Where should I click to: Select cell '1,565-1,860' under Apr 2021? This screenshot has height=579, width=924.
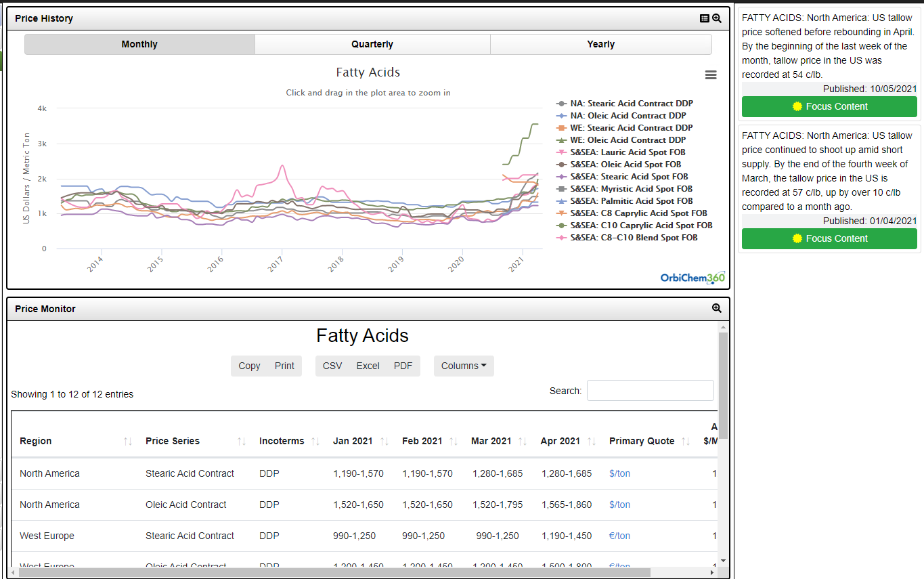coord(566,505)
